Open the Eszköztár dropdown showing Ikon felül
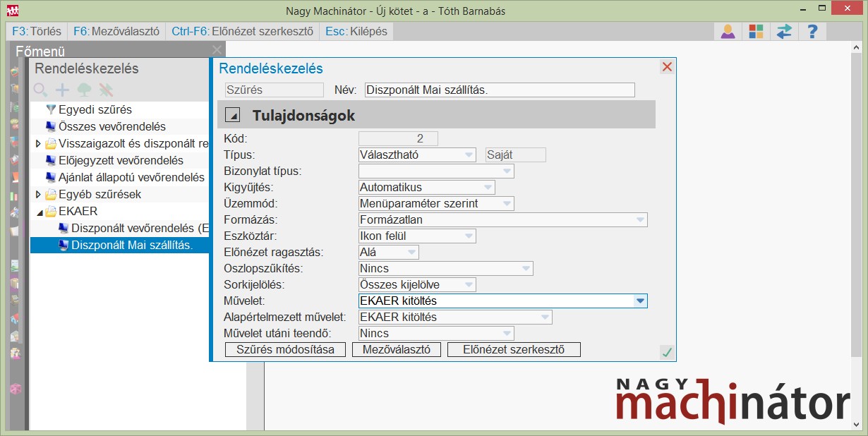Image resolution: width=868 pixels, height=436 pixels. tap(417, 236)
